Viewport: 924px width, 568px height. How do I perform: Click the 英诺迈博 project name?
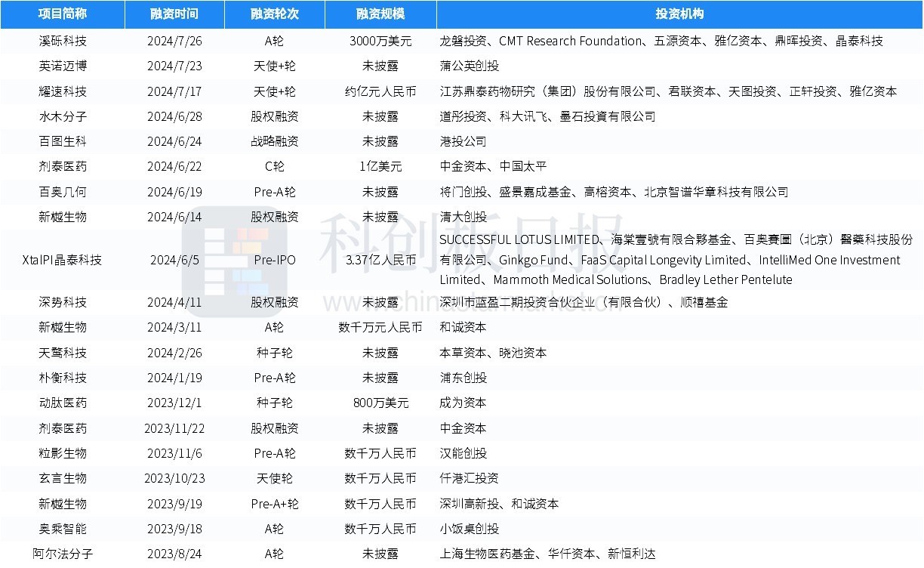point(63,66)
